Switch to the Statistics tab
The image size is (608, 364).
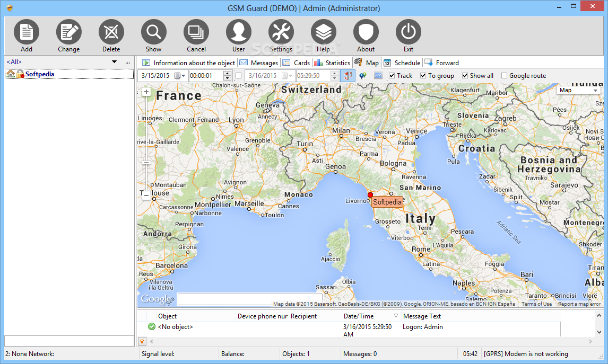pos(332,63)
